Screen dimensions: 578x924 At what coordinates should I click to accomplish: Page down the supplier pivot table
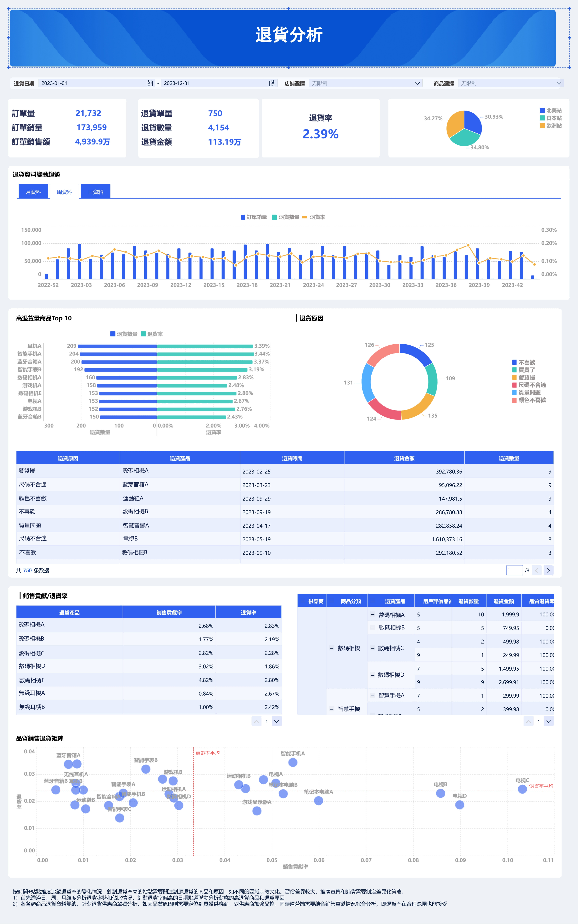549,721
